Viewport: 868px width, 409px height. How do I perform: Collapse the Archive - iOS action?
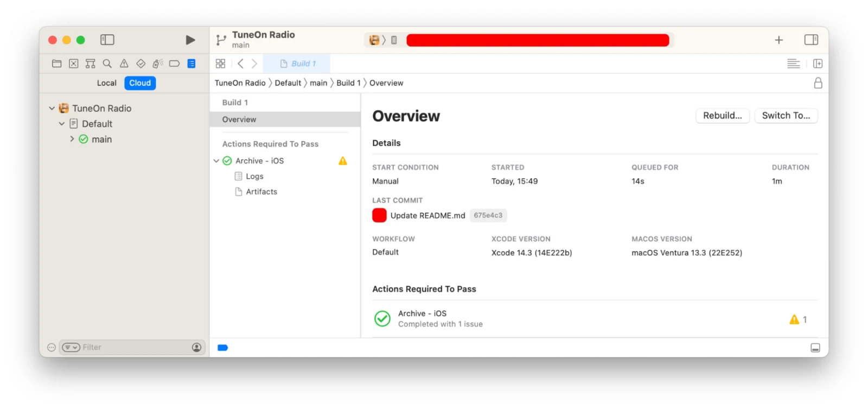(x=216, y=161)
